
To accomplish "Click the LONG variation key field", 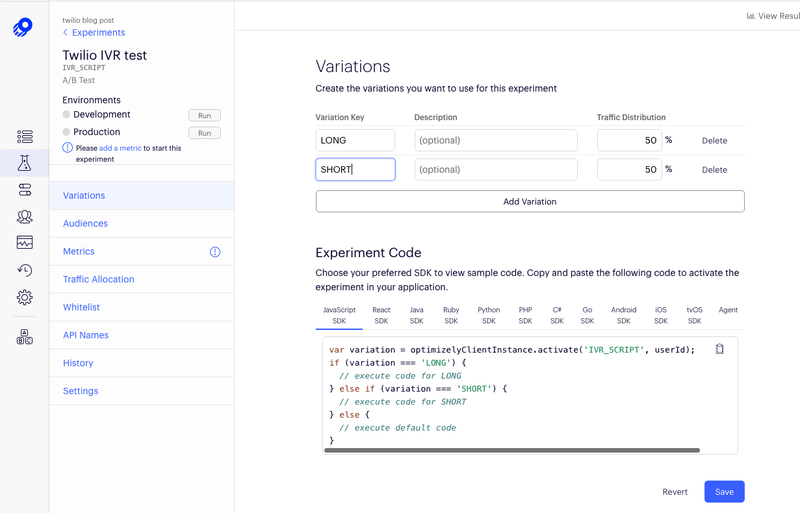I will 355,140.
